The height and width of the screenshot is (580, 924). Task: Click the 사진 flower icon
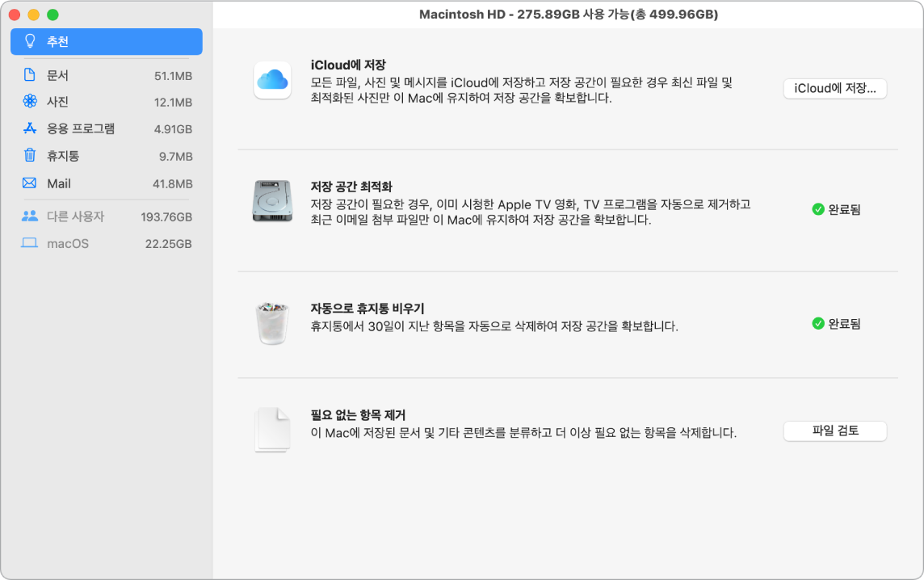tap(29, 102)
